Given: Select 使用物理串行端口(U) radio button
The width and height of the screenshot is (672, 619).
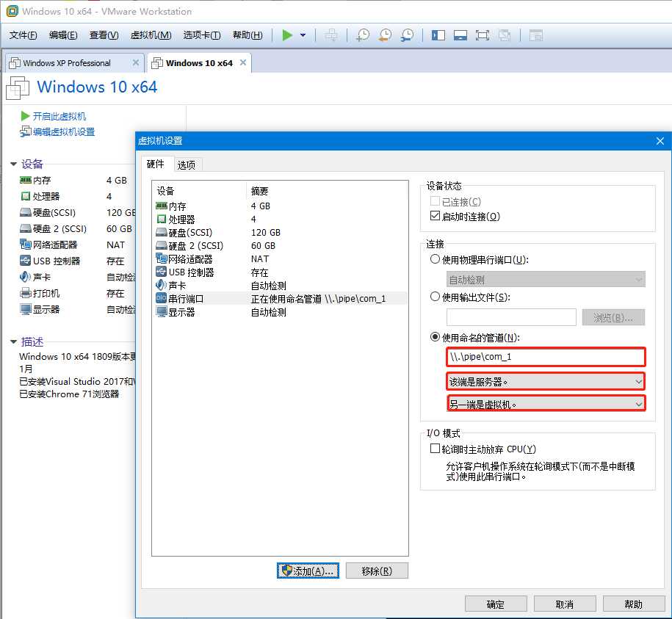Looking at the screenshot, I should pyautogui.click(x=435, y=259).
